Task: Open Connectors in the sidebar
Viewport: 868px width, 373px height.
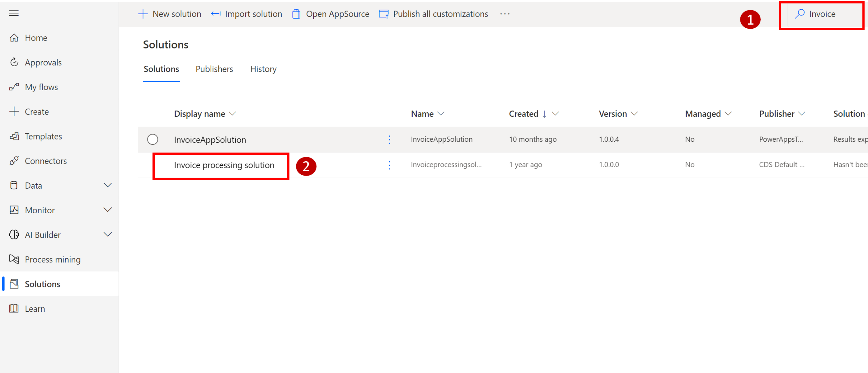Action: pyautogui.click(x=46, y=161)
